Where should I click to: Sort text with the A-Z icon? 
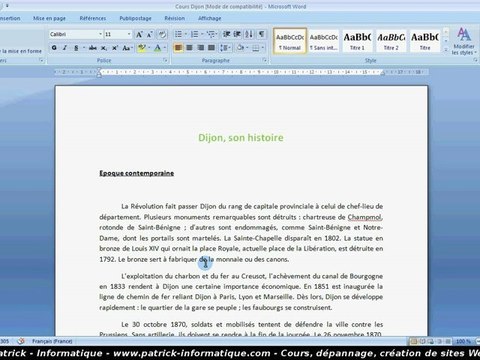click(x=249, y=34)
